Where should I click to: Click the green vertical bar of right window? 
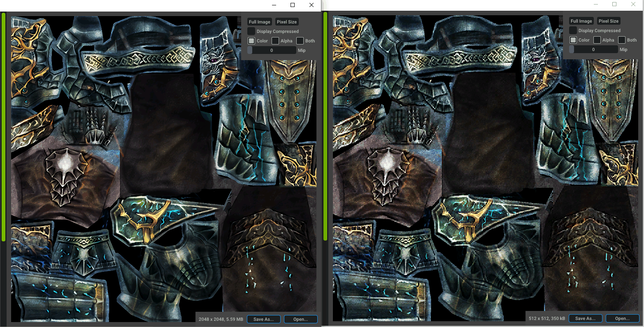pyautogui.click(x=325, y=126)
